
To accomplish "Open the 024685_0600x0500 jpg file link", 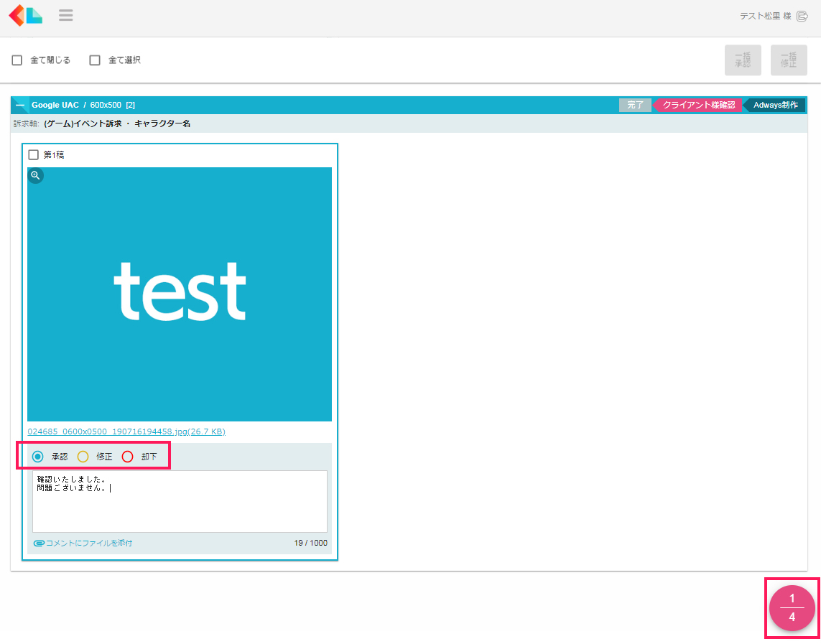I will point(126,431).
